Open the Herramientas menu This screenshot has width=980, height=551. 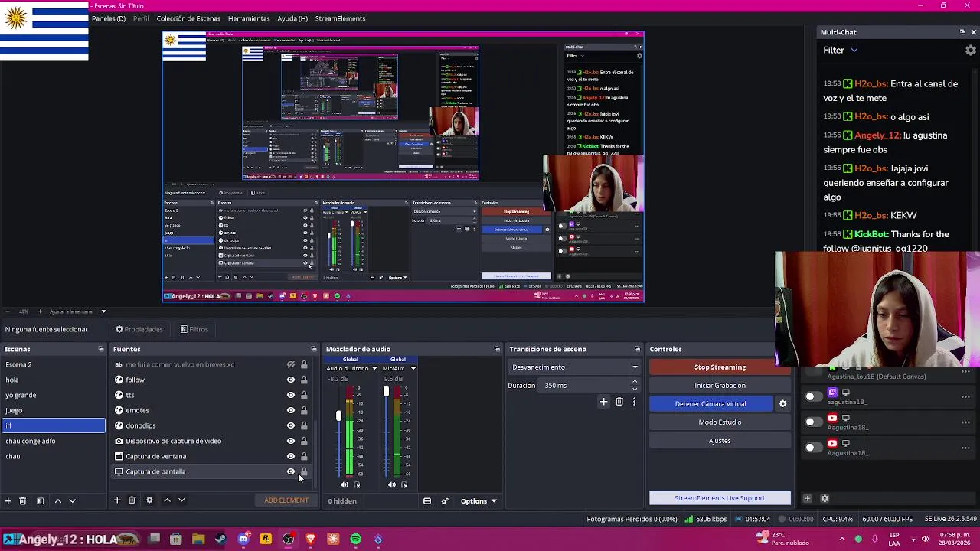(249, 18)
